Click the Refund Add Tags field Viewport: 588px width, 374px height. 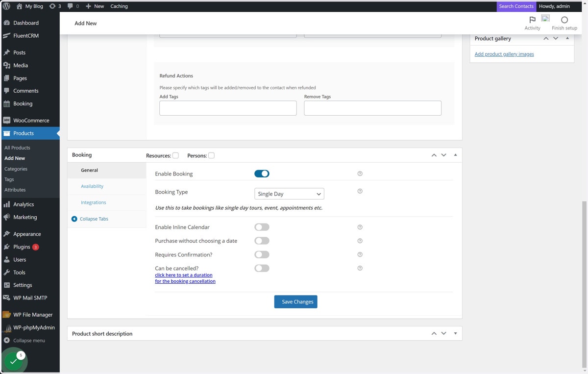(228, 108)
